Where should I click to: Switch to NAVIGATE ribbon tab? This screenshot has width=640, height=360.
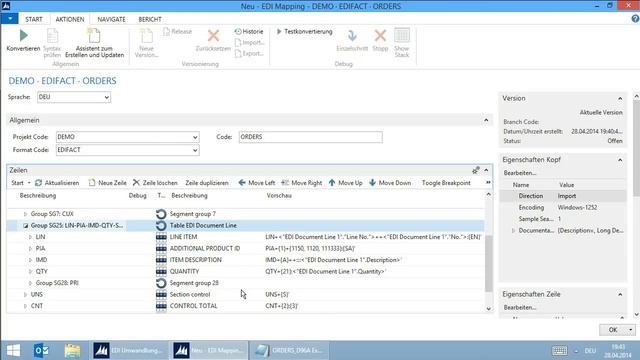[111, 19]
